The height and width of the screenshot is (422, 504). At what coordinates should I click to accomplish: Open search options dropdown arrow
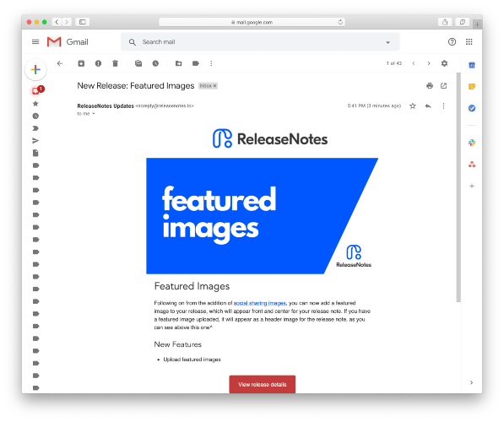click(x=388, y=42)
